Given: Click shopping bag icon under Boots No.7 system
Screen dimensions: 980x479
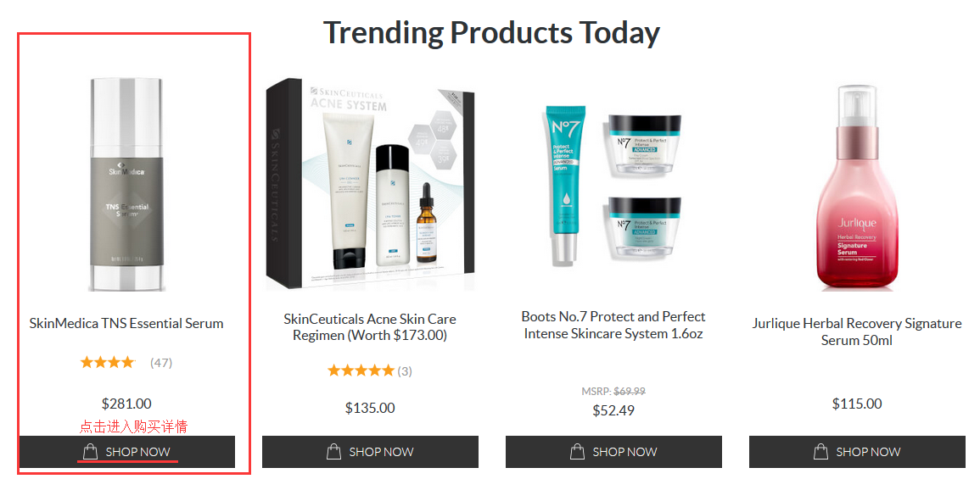Looking at the screenshot, I should point(578,452).
